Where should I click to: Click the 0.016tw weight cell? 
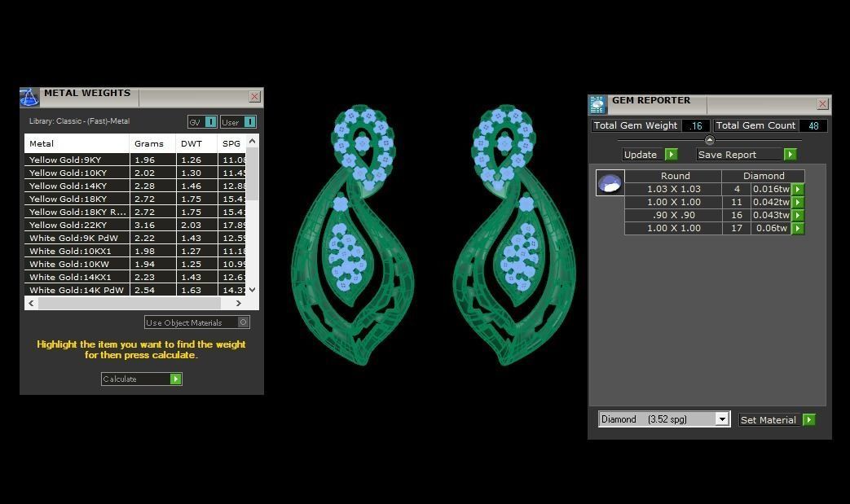[771, 189]
